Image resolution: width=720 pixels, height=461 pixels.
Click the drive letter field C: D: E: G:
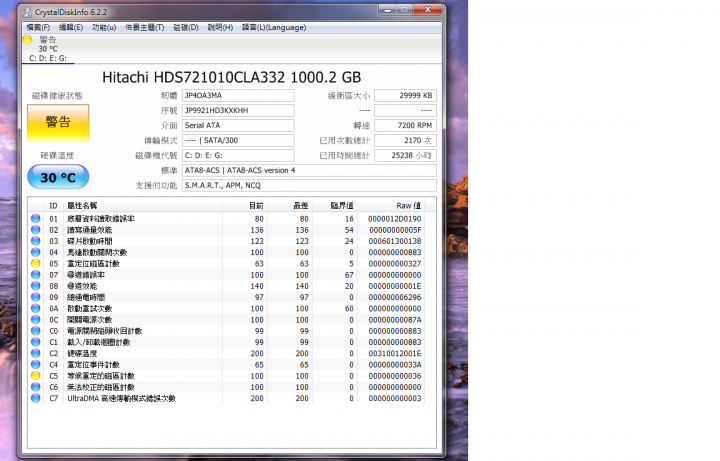(x=238, y=155)
